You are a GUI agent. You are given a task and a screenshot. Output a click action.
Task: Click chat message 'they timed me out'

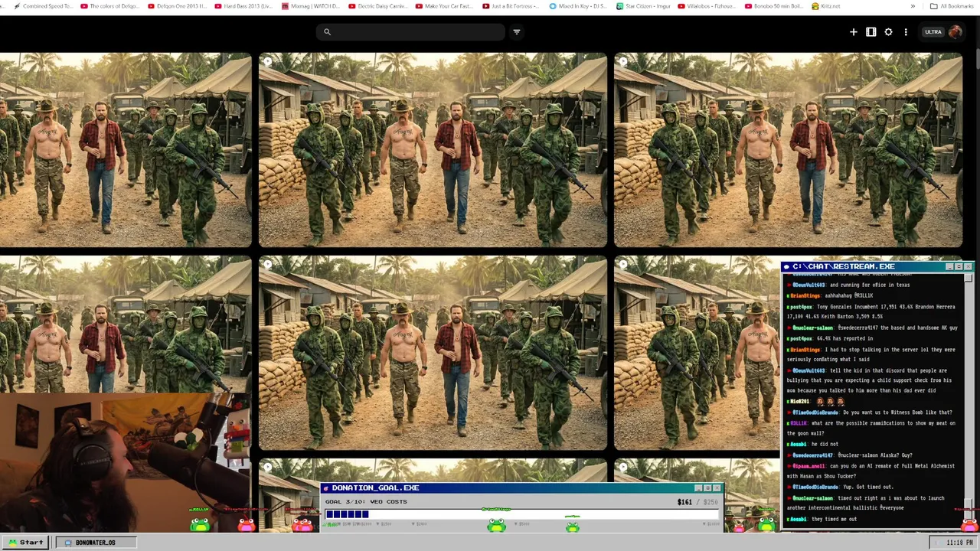(x=835, y=519)
